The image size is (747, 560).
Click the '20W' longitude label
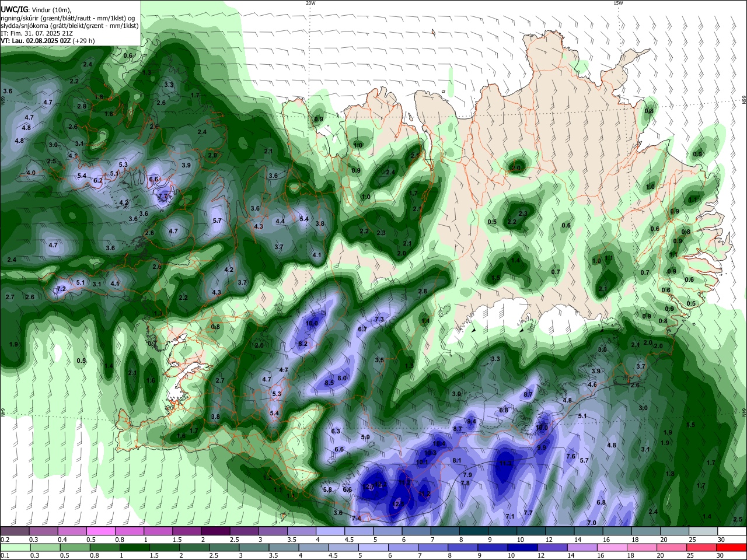pyautogui.click(x=310, y=3)
